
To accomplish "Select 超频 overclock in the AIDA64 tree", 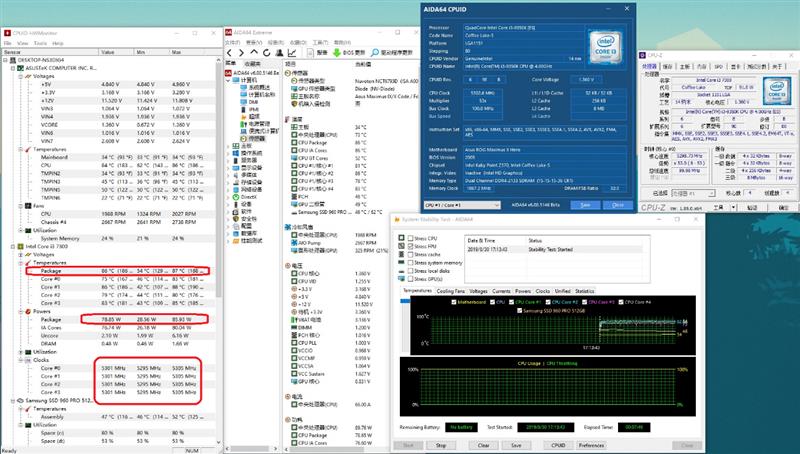I will click(x=249, y=116).
